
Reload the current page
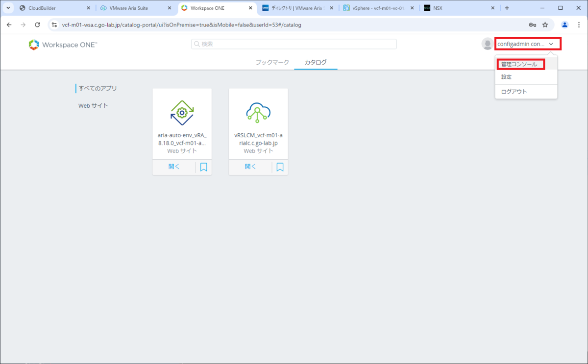(37, 24)
